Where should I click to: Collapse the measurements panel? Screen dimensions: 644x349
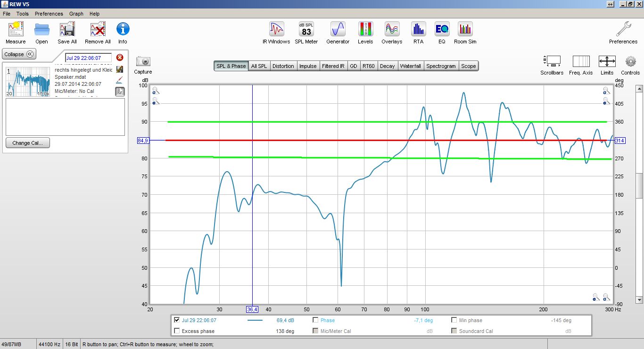19,54
